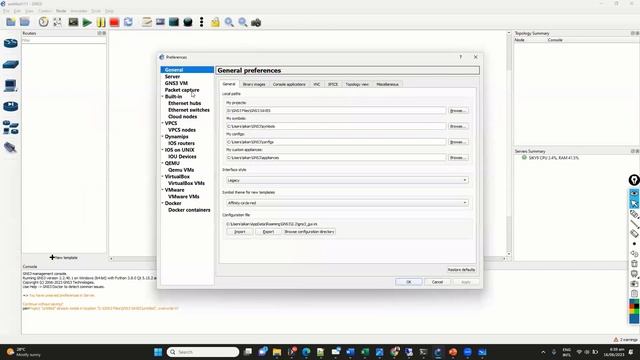Viewport: 640px width, 360px height.
Task: Click the Zoom out magnifier icon
Action: click(243, 22)
